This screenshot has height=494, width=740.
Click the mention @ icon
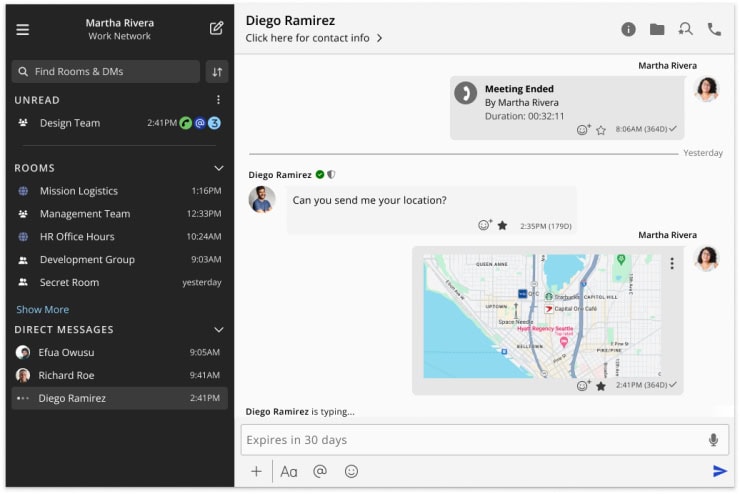(320, 471)
